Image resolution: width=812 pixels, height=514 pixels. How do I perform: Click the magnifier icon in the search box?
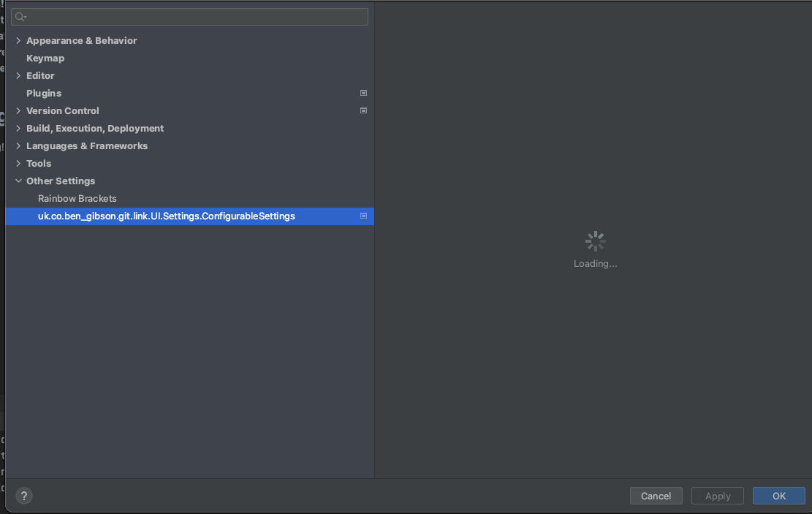point(20,16)
